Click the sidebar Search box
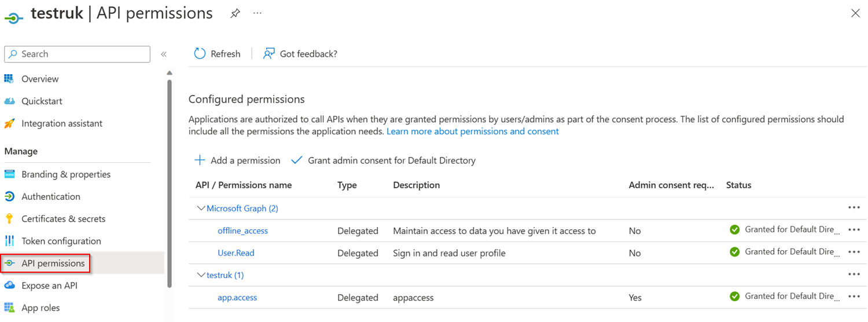The height and width of the screenshot is (322, 868). pyautogui.click(x=77, y=54)
